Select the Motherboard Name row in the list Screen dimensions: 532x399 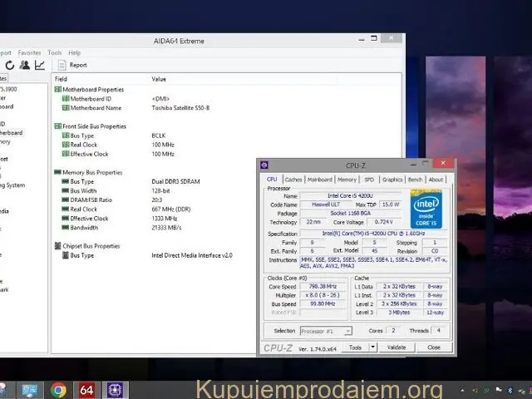pyautogui.click(x=95, y=107)
